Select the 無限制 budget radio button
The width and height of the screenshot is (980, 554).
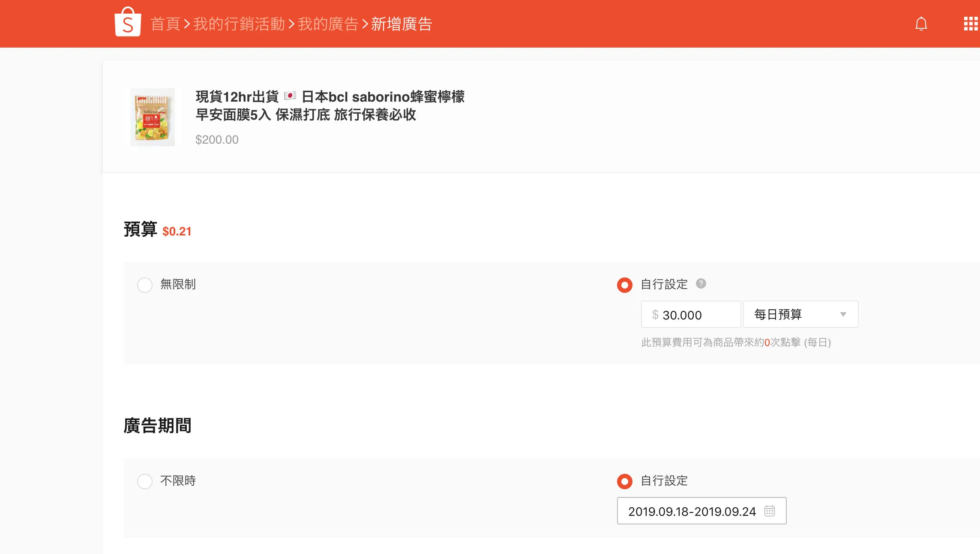pos(145,285)
